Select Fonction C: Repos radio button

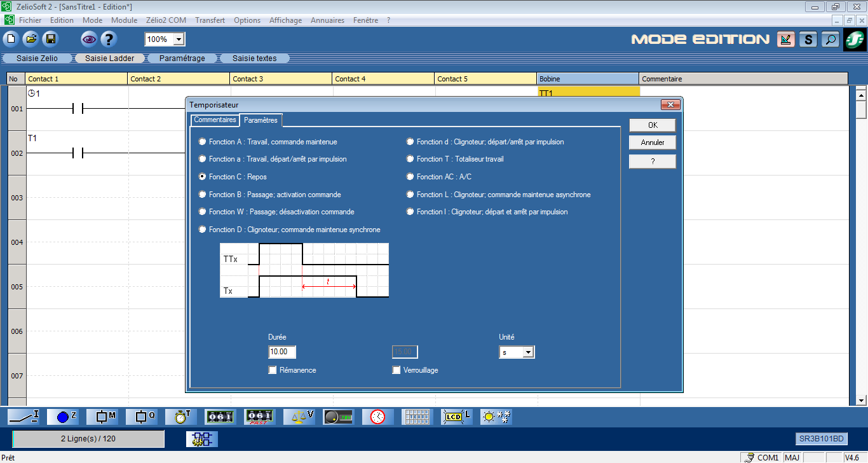(203, 177)
